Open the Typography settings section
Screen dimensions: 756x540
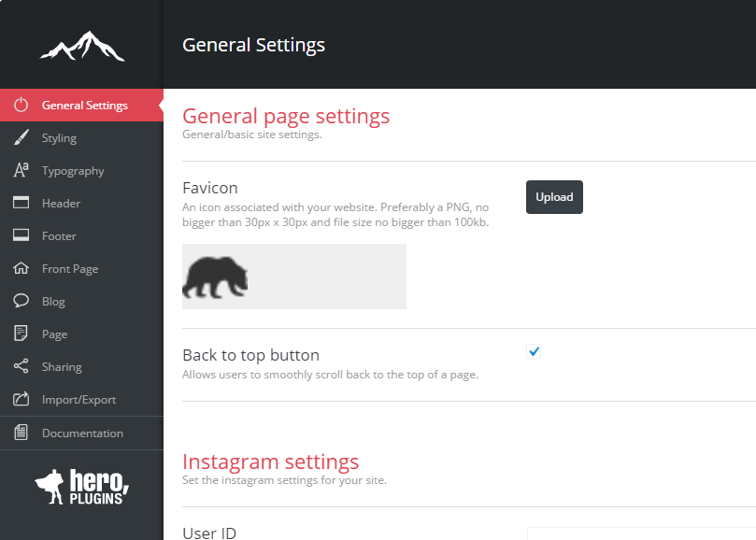[x=73, y=171]
